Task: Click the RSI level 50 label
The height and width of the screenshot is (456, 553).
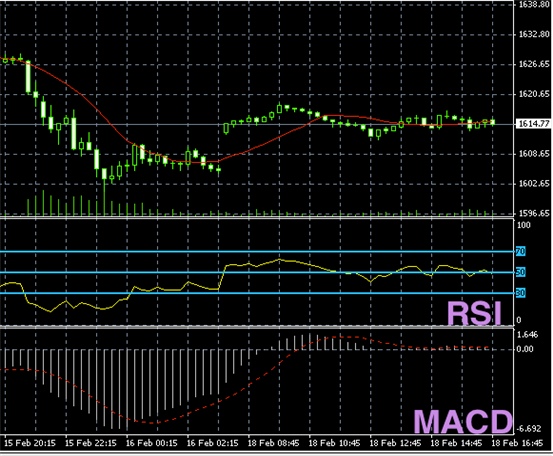Action: pos(521,272)
